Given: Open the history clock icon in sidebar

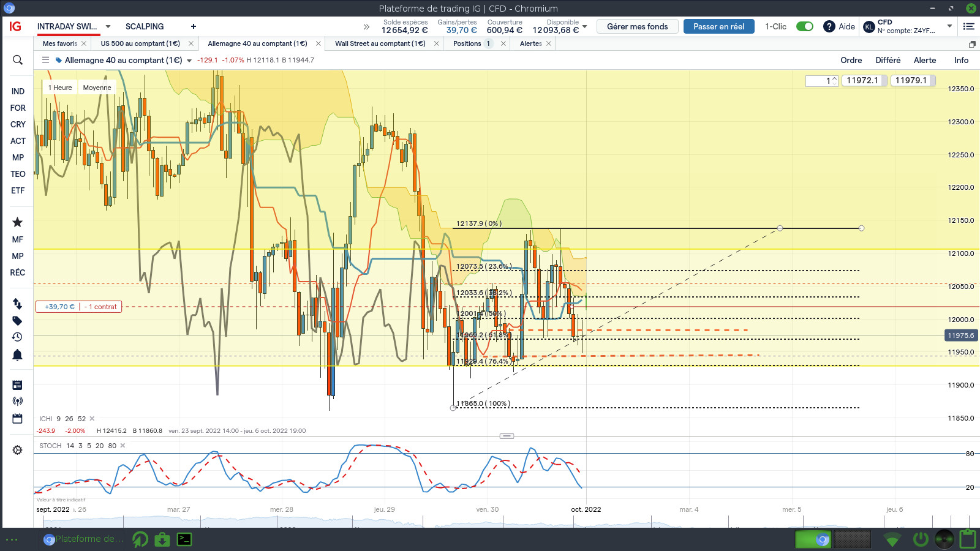Looking at the screenshot, I should click(17, 337).
